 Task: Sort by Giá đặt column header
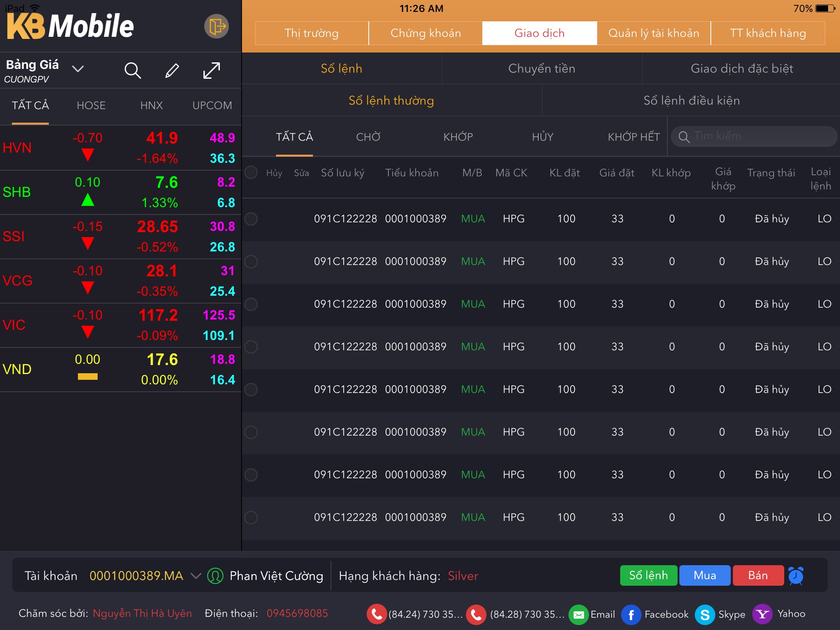point(616,173)
